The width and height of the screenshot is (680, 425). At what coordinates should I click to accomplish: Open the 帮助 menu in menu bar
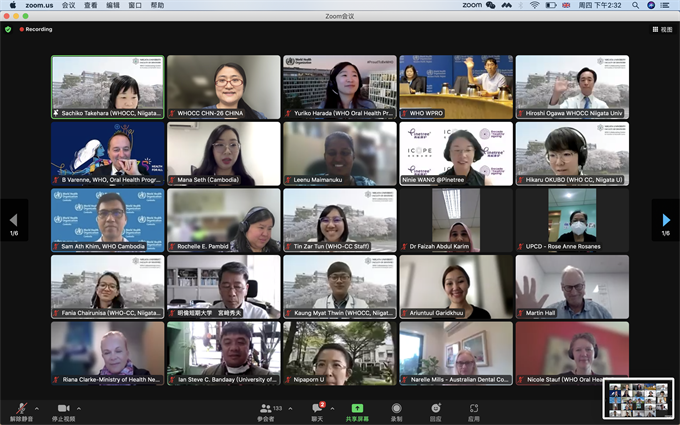click(157, 5)
